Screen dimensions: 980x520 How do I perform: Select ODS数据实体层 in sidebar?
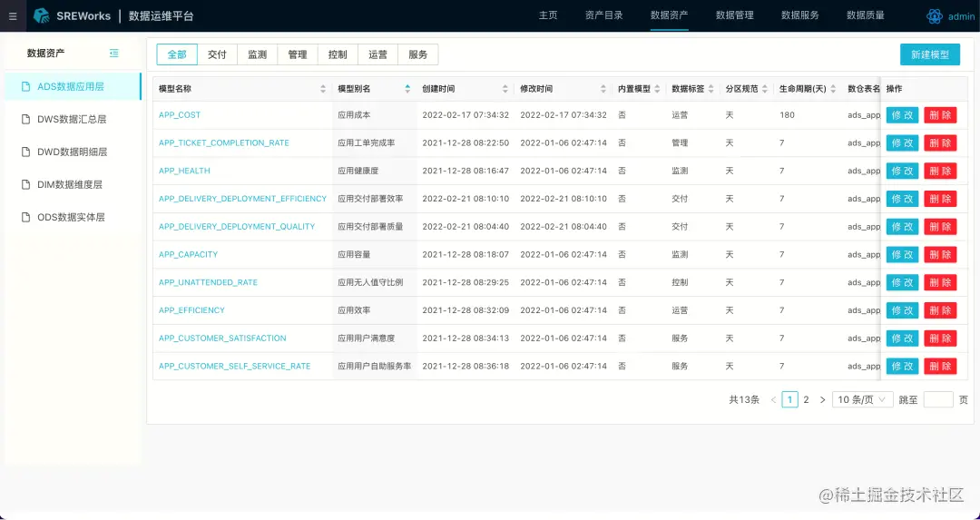(x=73, y=218)
